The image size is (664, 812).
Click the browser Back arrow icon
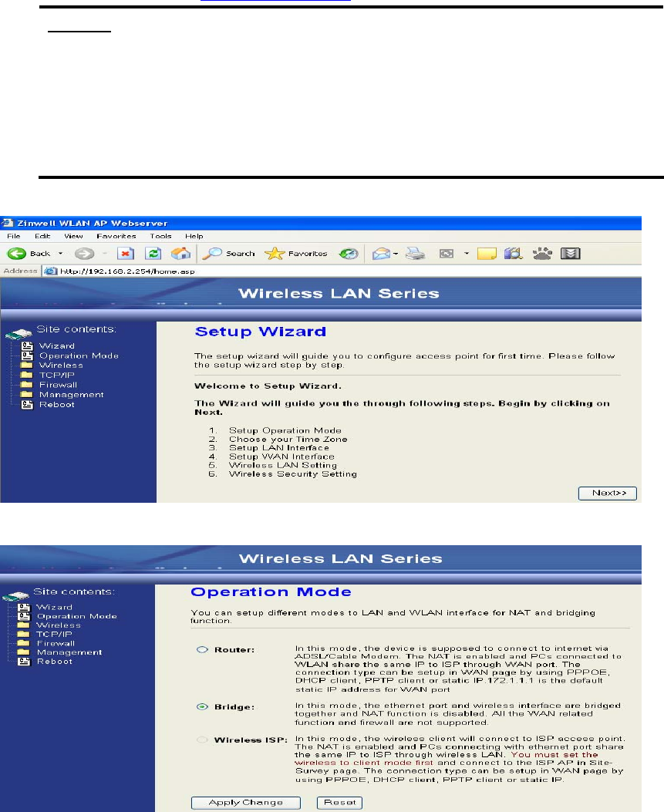(x=16, y=253)
